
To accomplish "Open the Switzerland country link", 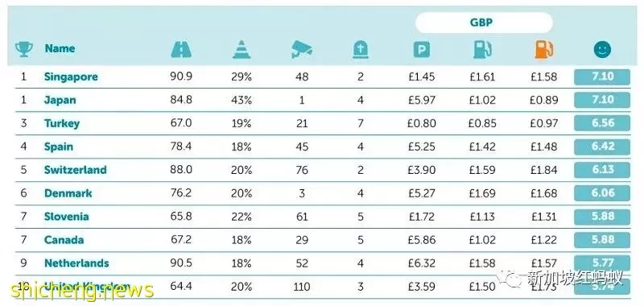I will pos(75,170).
